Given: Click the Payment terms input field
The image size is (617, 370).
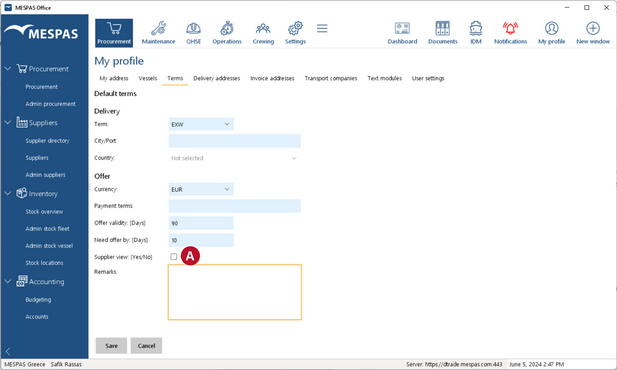Looking at the screenshot, I should (235, 206).
